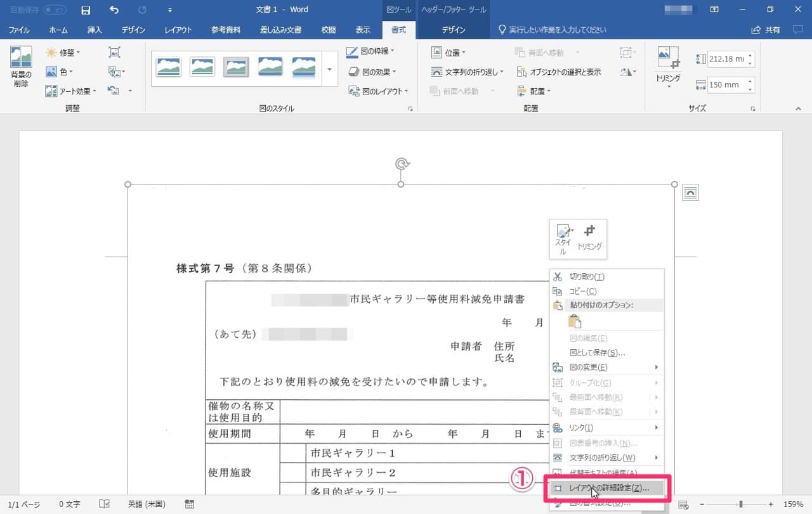
Task: Click the 共有 share button
Action: pos(766,30)
